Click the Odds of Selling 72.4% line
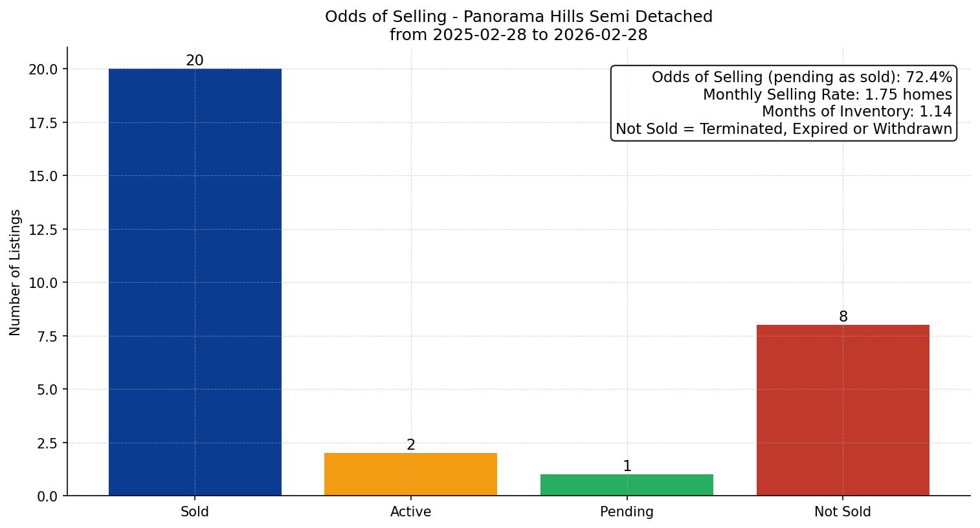980x528 pixels. [x=801, y=78]
